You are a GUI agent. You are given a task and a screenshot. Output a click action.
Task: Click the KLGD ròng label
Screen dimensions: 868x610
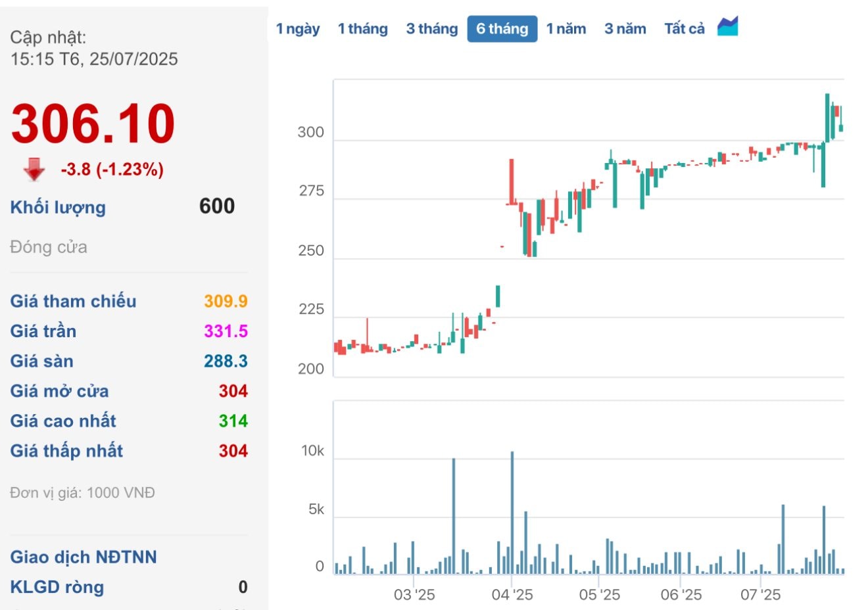click(57, 587)
